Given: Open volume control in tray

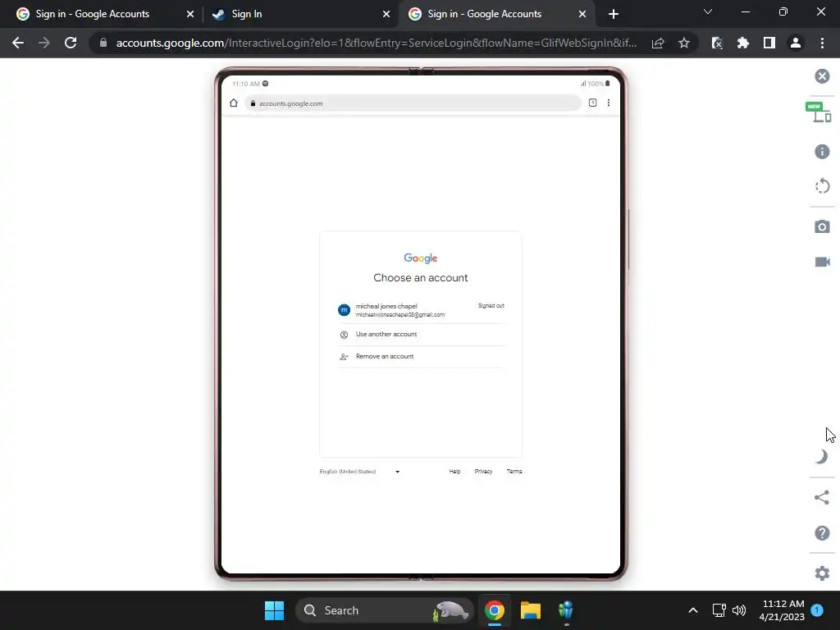Looking at the screenshot, I should tap(739, 610).
